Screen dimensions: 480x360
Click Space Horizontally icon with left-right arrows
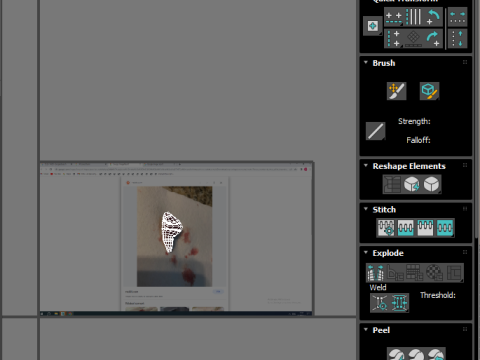[457, 17]
